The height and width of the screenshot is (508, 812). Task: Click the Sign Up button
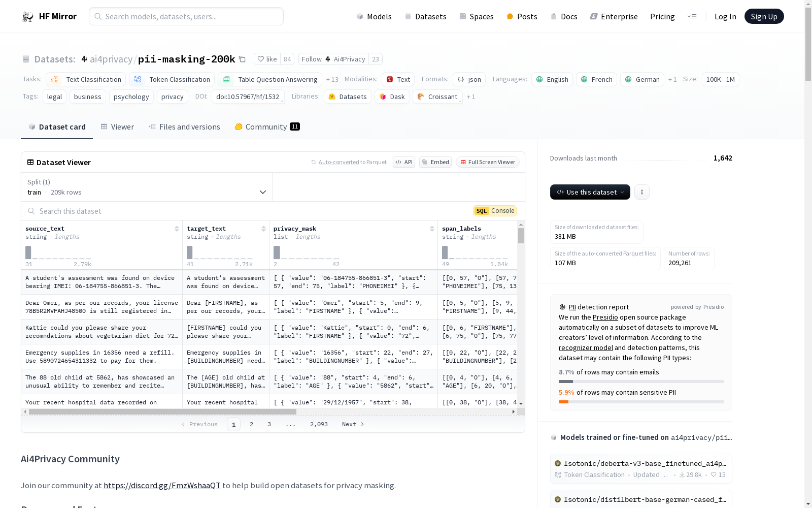click(764, 16)
